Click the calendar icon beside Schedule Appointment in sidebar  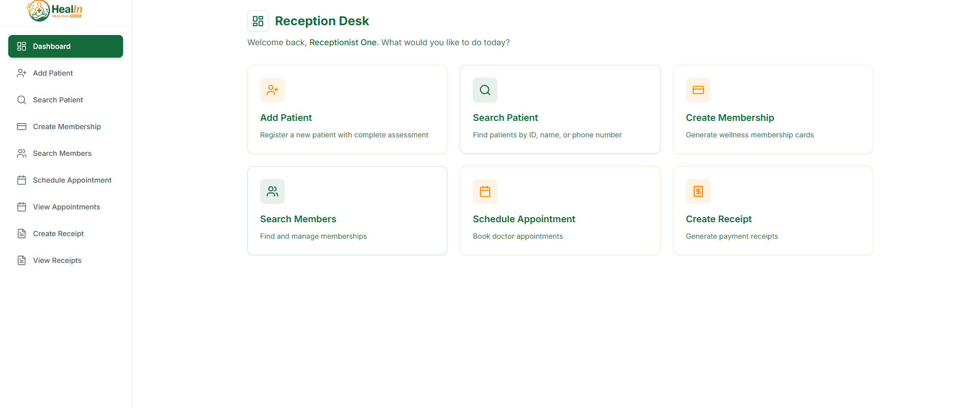pos(22,180)
